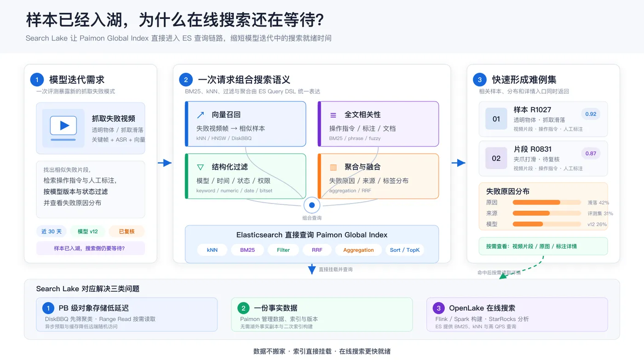Open the 一份事实数据 card
Image resolution: width=644 pixels, height=362 pixels.
[322, 315]
